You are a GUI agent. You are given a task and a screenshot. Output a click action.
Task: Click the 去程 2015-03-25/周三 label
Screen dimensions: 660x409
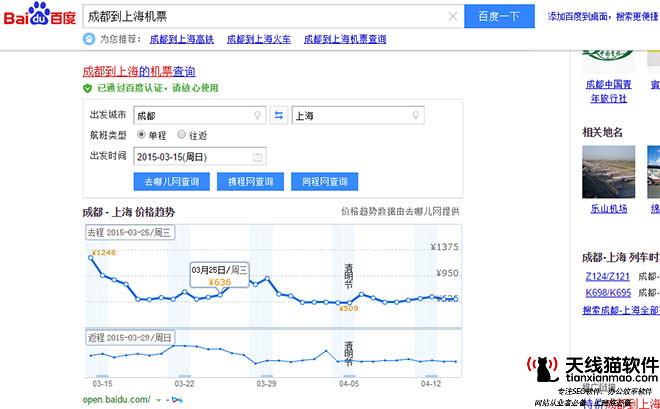[130, 233]
